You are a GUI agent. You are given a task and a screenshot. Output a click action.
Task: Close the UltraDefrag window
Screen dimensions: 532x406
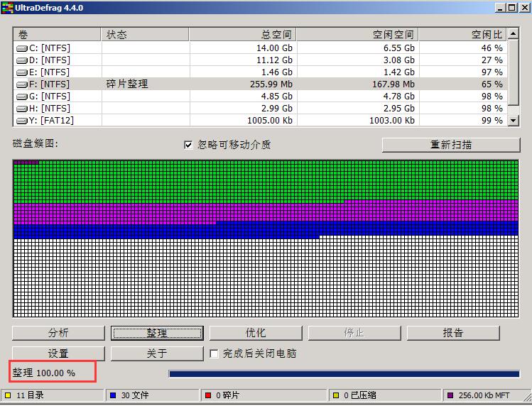(524, 8)
